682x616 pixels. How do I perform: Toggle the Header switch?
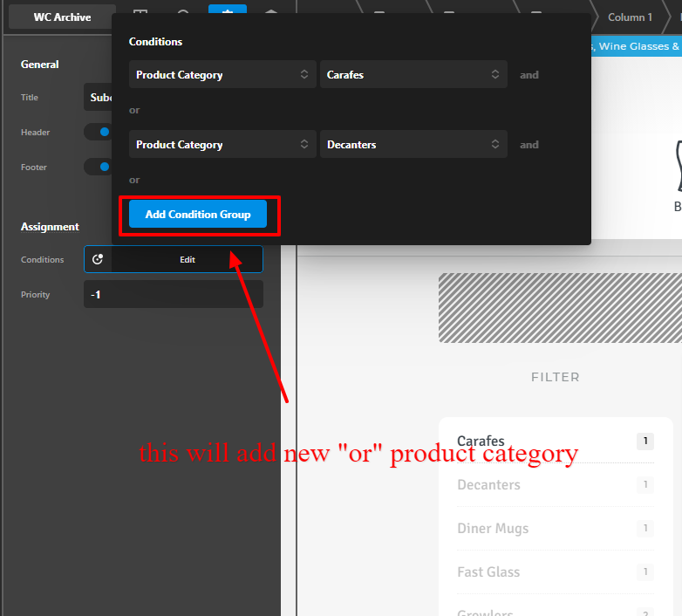click(x=99, y=132)
